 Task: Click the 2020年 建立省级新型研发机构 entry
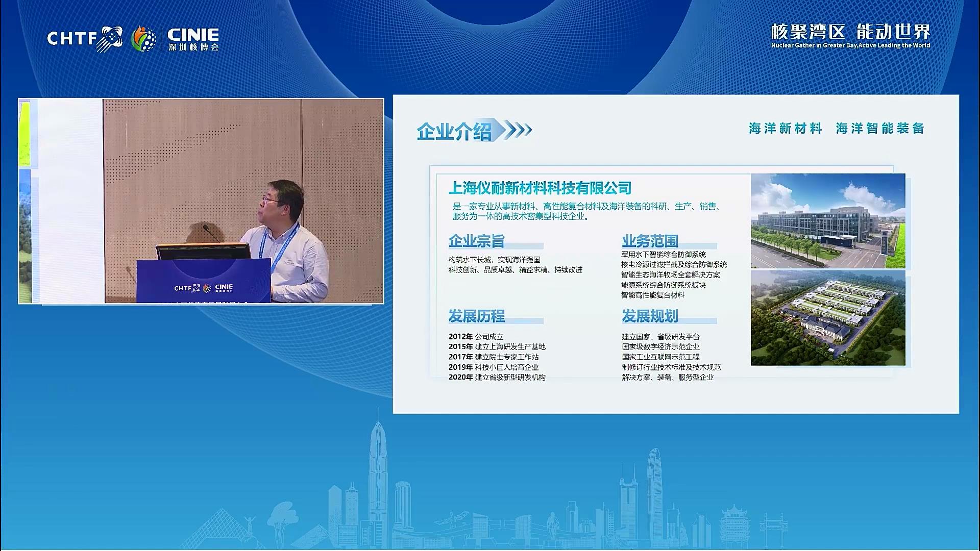(497, 378)
